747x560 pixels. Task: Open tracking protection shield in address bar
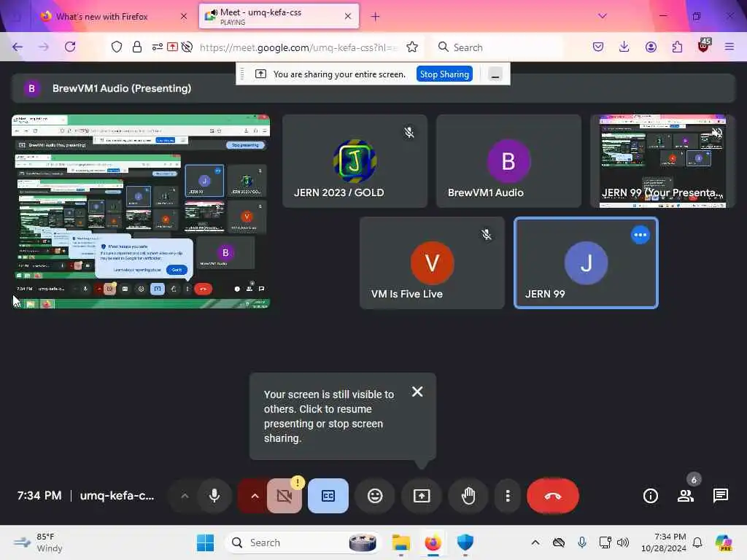[116, 47]
